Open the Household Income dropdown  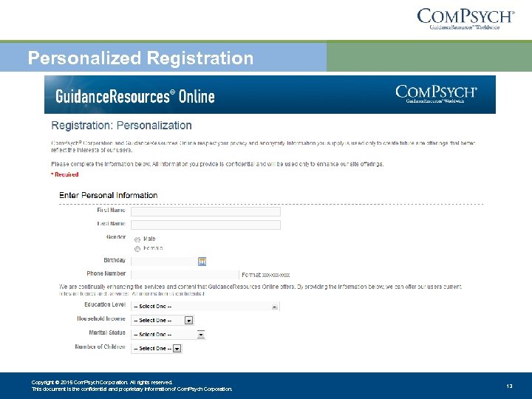[x=163, y=320]
